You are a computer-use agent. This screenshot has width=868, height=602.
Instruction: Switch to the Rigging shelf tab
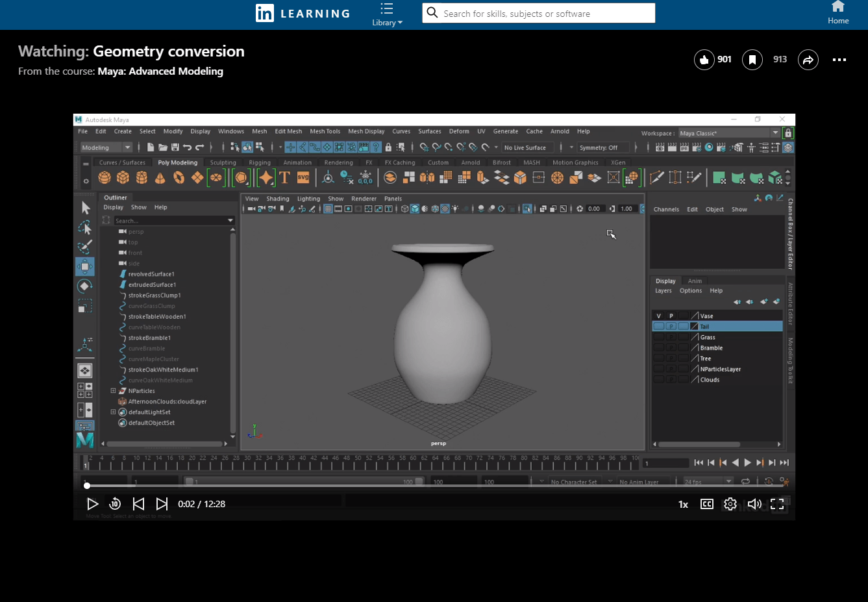pos(260,162)
